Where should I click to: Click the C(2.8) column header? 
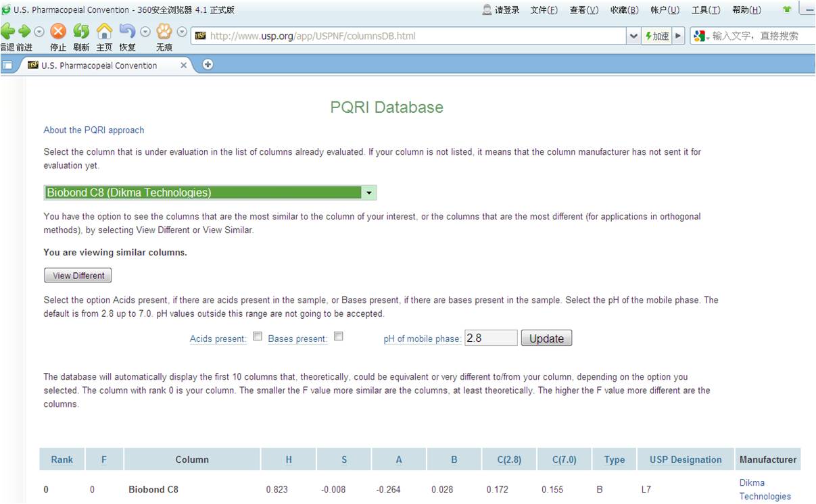[509, 459]
